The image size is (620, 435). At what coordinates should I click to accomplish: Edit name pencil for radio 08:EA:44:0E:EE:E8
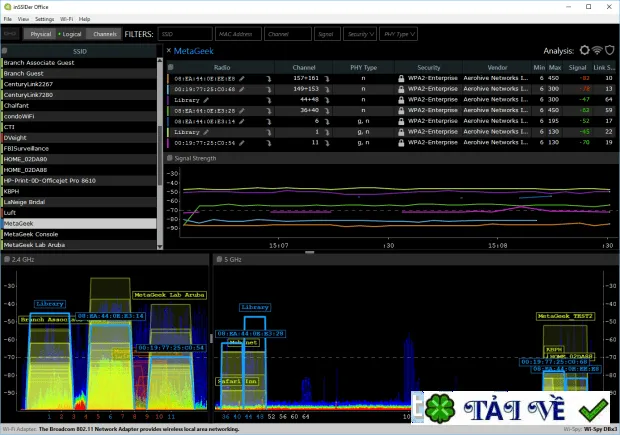tap(242, 78)
